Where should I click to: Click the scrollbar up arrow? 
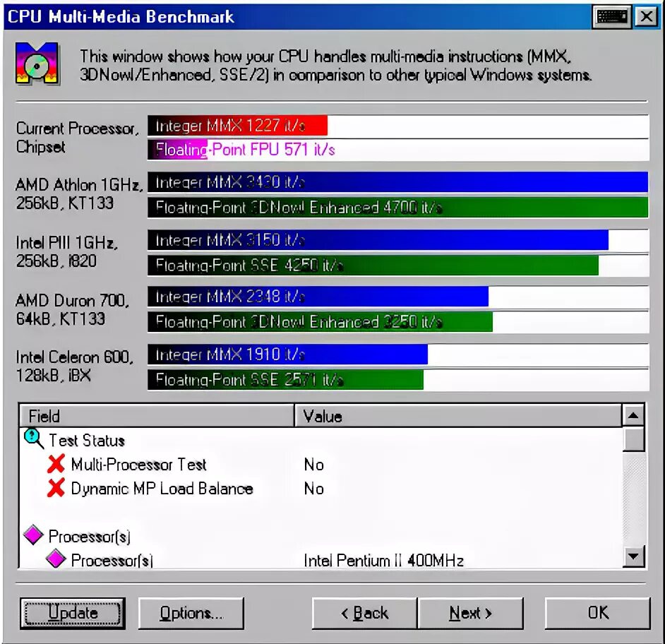(633, 416)
